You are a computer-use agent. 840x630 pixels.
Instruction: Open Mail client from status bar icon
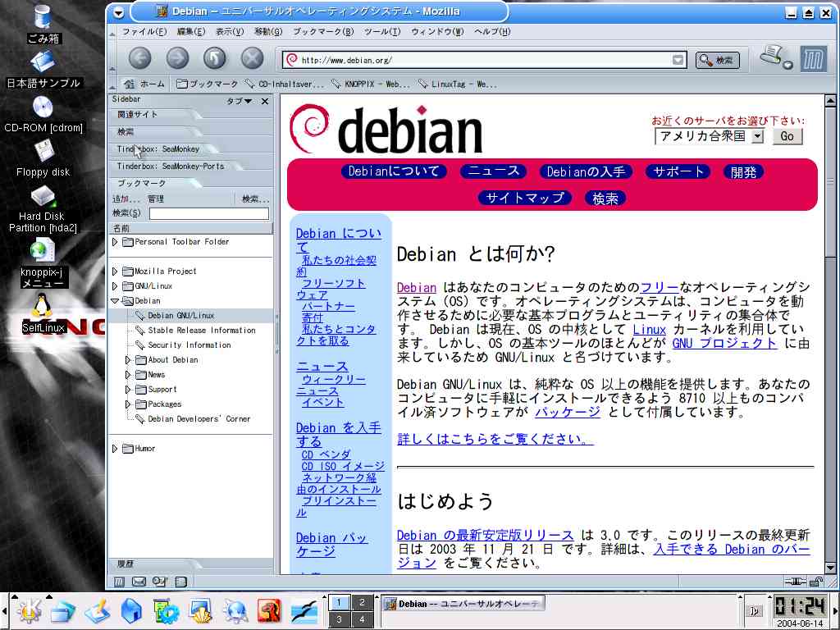point(139,582)
